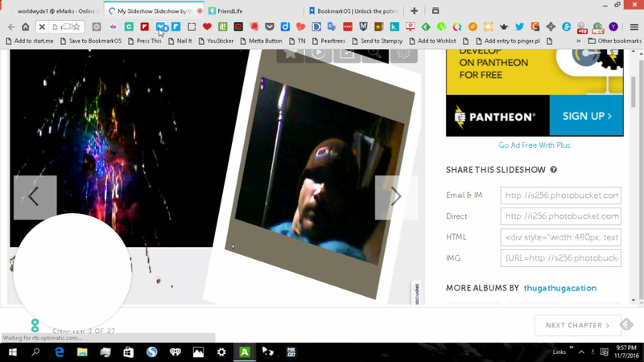The image size is (644, 362).
Task: Click the help icon beside Share This Slideshow
Action: click(554, 170)
